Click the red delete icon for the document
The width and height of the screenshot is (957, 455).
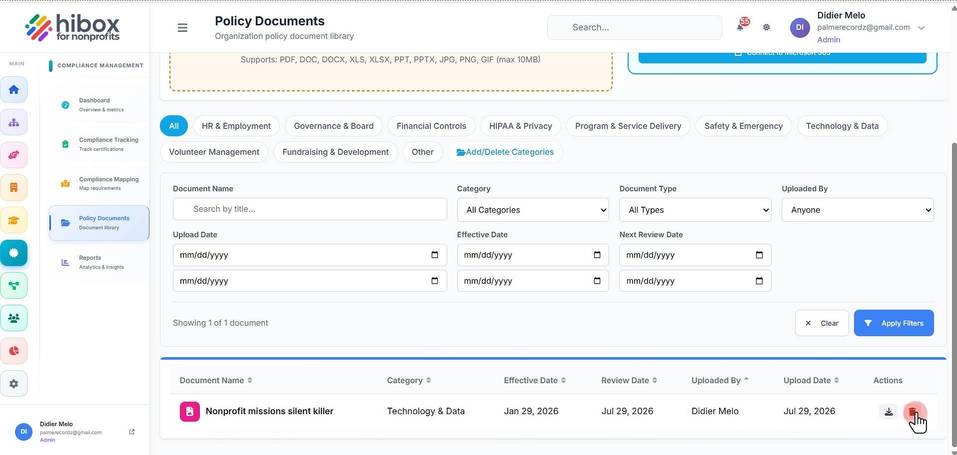click(x=912, y=412)
